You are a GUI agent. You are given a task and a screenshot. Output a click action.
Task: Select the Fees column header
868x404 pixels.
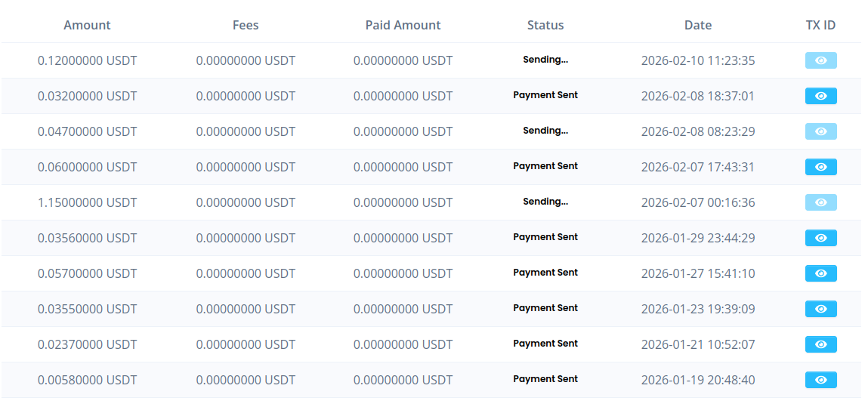pyautogui.click(x=246, y=25)
